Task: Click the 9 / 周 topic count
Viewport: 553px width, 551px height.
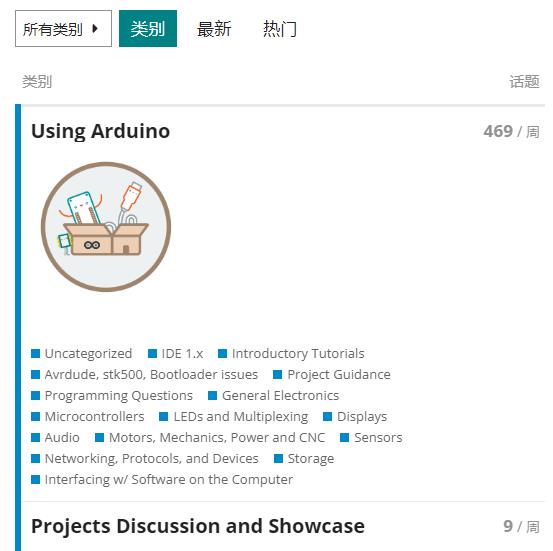Action: click(521, 527)
